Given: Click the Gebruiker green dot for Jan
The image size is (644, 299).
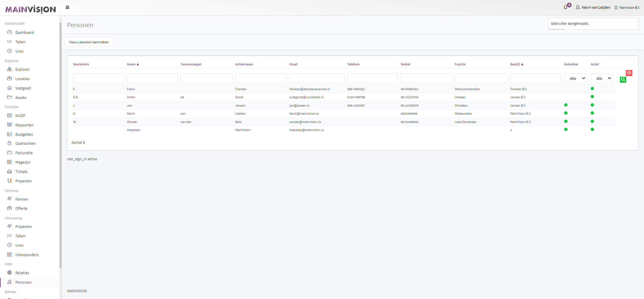Looking at the screenshot, I should click(x=566, y=105).
